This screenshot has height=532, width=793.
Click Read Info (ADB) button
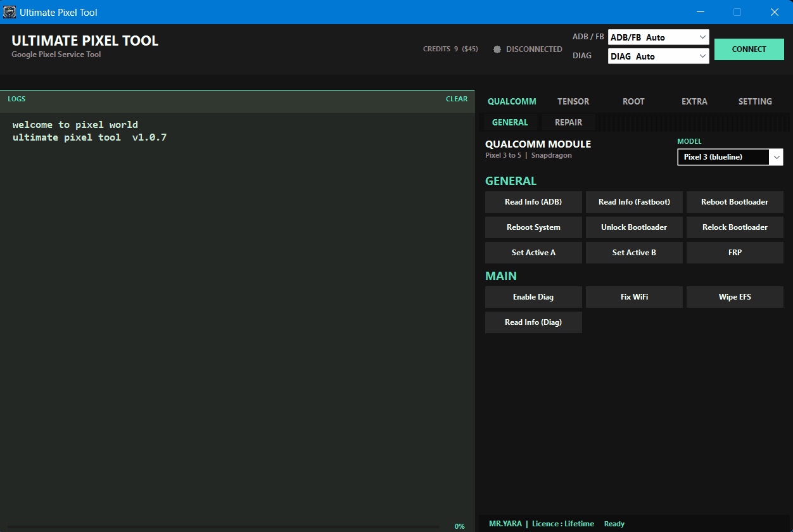(533, 202)
